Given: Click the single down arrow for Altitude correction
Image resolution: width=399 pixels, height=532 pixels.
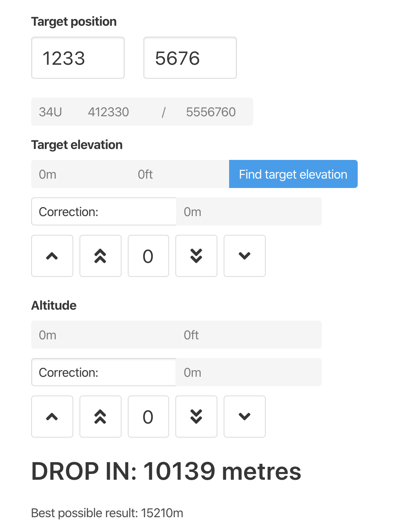Looking at the screenshot, I should coord(244,417).
